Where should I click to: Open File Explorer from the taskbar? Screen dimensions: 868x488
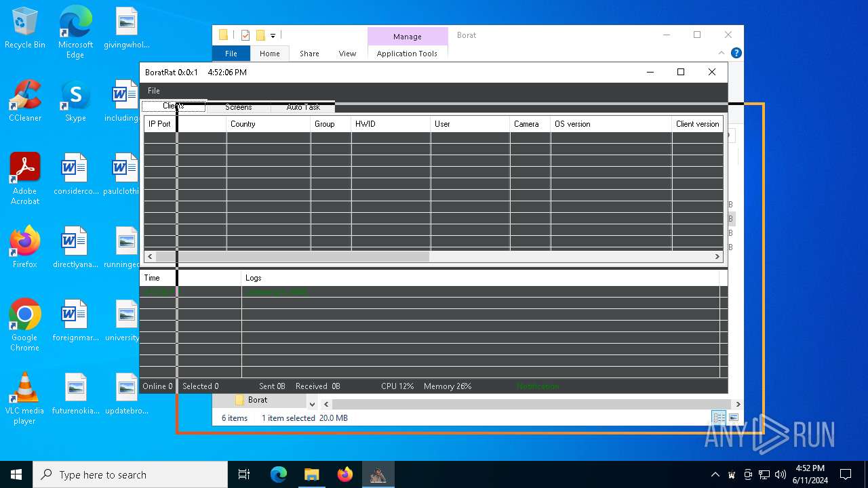coord(312,474)
